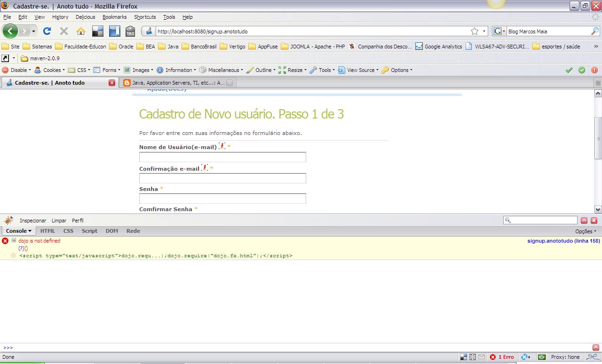Image resolution: width=602 pixels, height=364 pixels.
Task: Click the snowflake icon in status bar
Action: tap(473, 357)
